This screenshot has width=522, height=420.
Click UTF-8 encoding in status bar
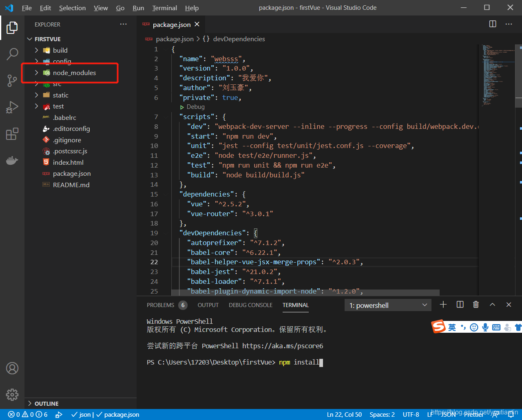click(411, 414)
